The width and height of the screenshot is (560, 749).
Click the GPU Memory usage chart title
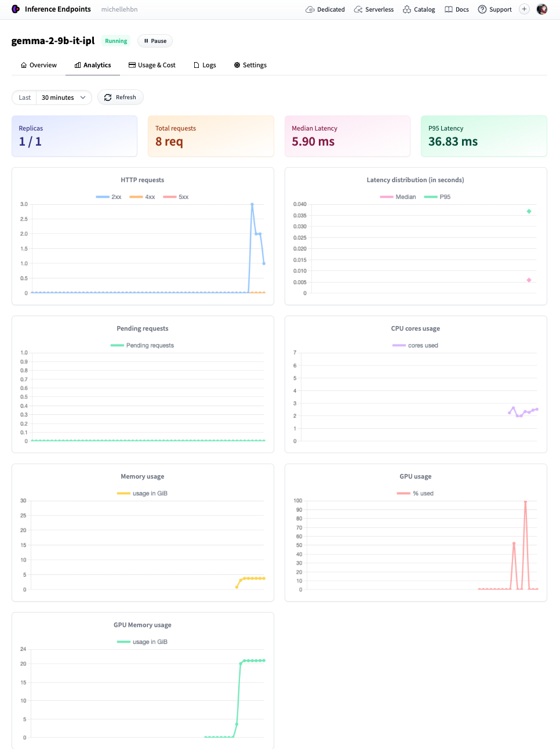point(143,625)
